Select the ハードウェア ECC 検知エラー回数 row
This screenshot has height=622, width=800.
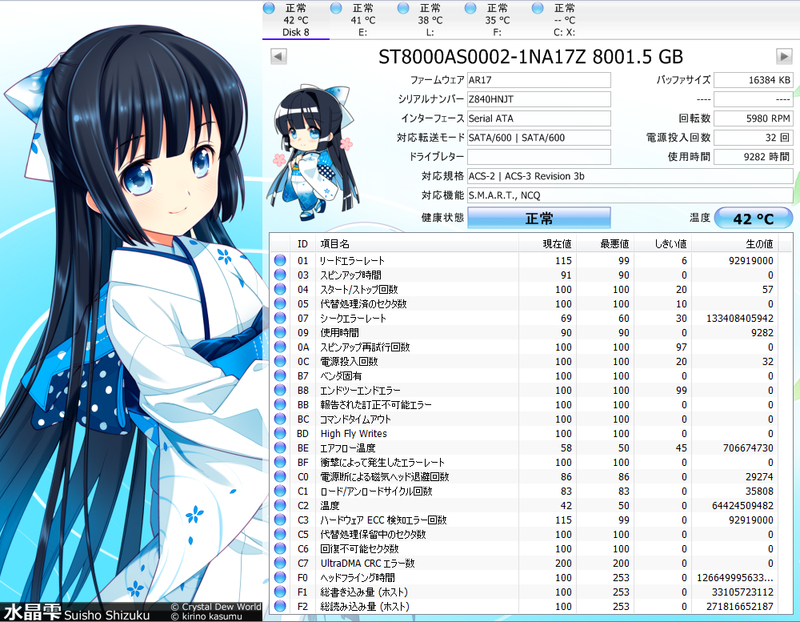524,520
